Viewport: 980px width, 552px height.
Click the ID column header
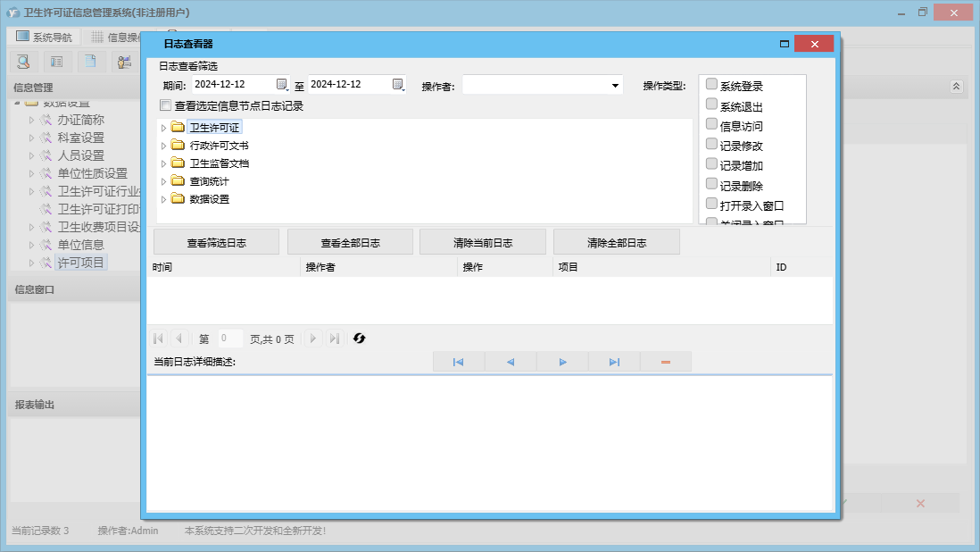tap(801, 267)
